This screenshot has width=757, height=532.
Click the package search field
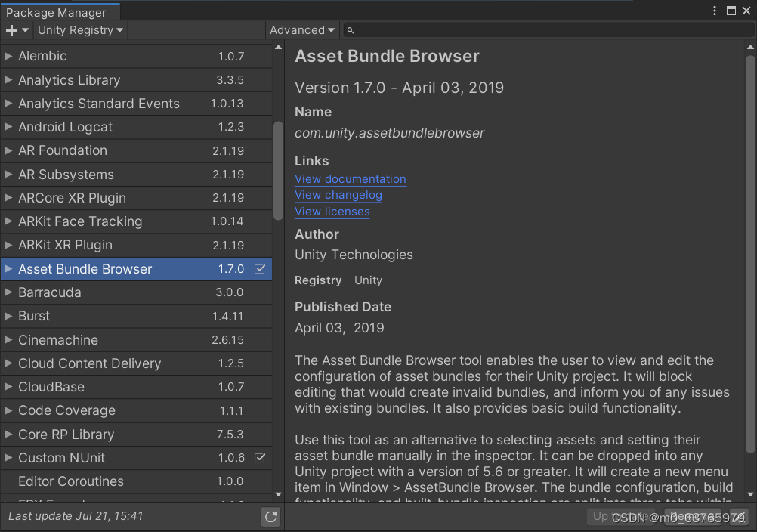pos(548,30)
